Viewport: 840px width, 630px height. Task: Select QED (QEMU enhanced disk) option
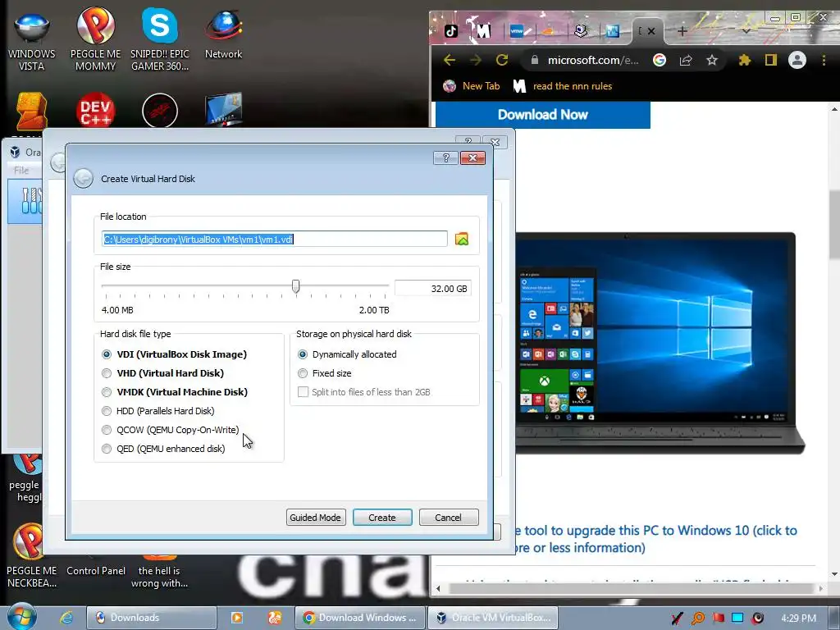[x=107, y=449]
